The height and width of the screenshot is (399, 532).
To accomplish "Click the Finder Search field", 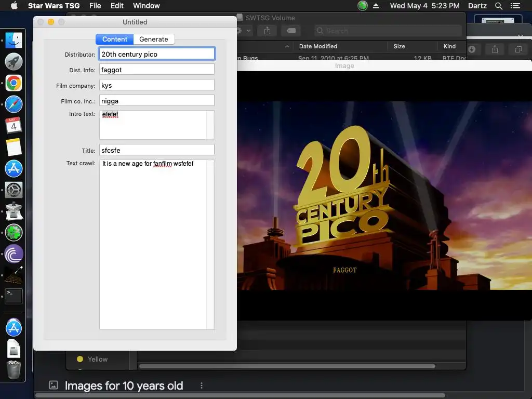I will 388,31.
